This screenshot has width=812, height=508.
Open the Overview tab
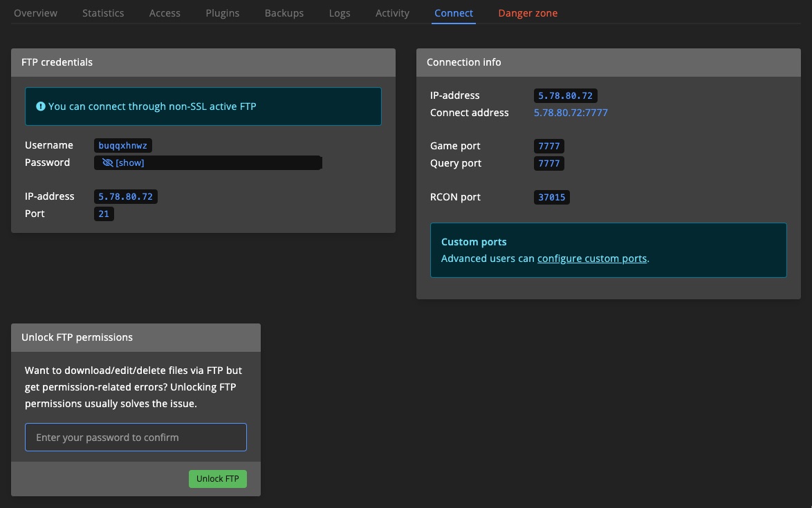[x=36, y=13]
